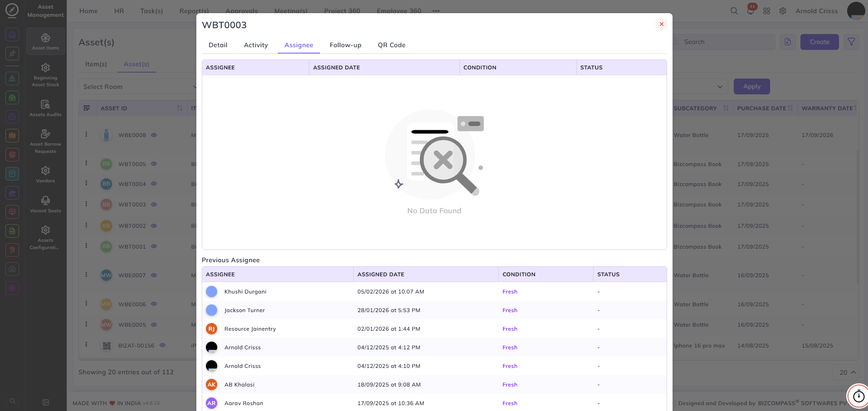This screenshot has height=411, width=868.
Task: Click the compass logo icon
Action: 12,10
